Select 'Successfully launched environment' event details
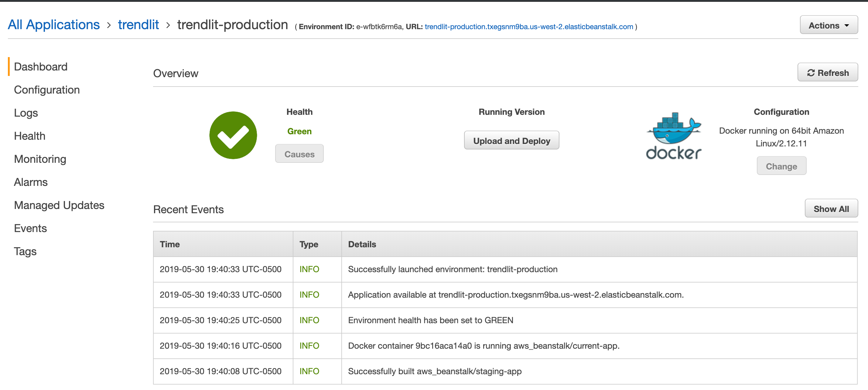The image size is (868, 390). click(453, 269)
